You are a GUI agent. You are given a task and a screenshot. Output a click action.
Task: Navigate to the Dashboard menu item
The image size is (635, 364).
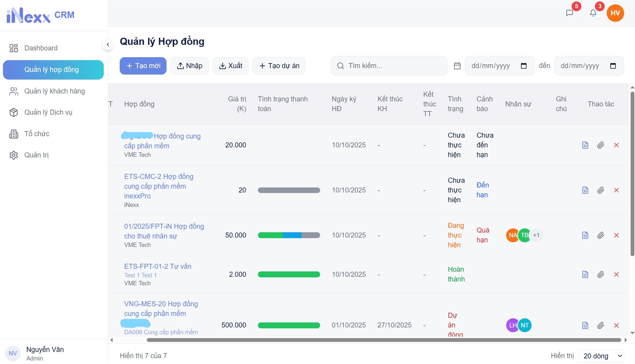pos(41,48)
